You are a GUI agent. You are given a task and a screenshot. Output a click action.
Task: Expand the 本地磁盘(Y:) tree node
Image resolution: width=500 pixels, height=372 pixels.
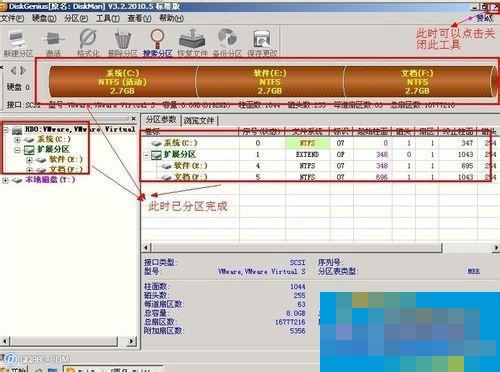5,180
